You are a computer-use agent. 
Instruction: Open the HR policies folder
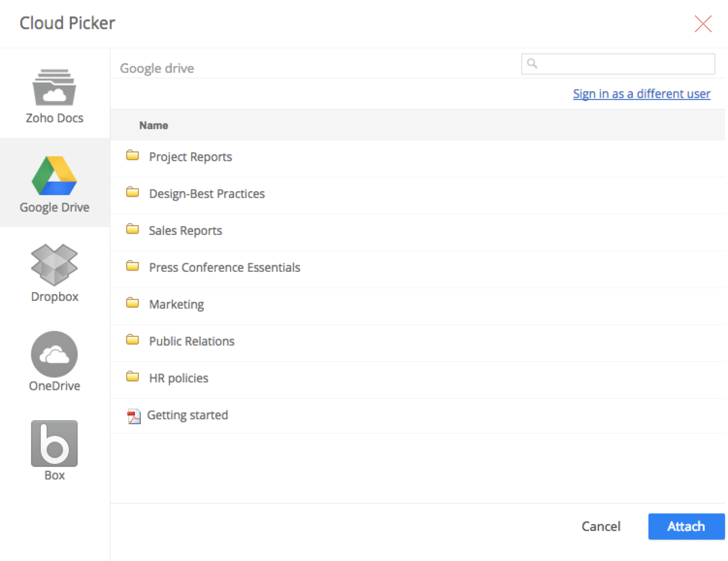178,378
